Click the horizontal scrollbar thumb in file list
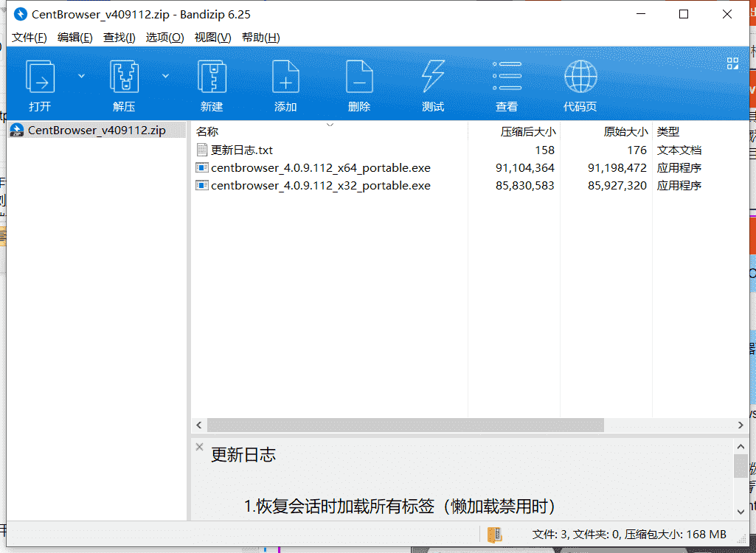 tap(406, 425)
